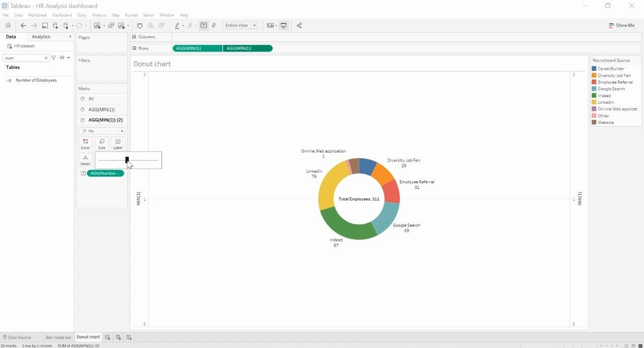Image resolution: width=644 pixels, height=348 pixels.
Task: Open the Dashboard menu
Action: [x=62, y=15]
